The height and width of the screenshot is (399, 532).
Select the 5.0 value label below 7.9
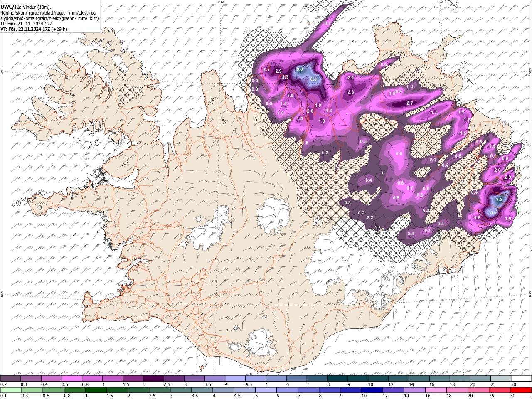pos(493,213)
